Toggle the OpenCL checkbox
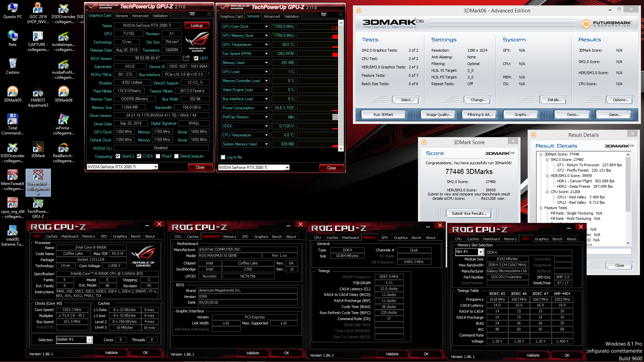 pos(118,156)
